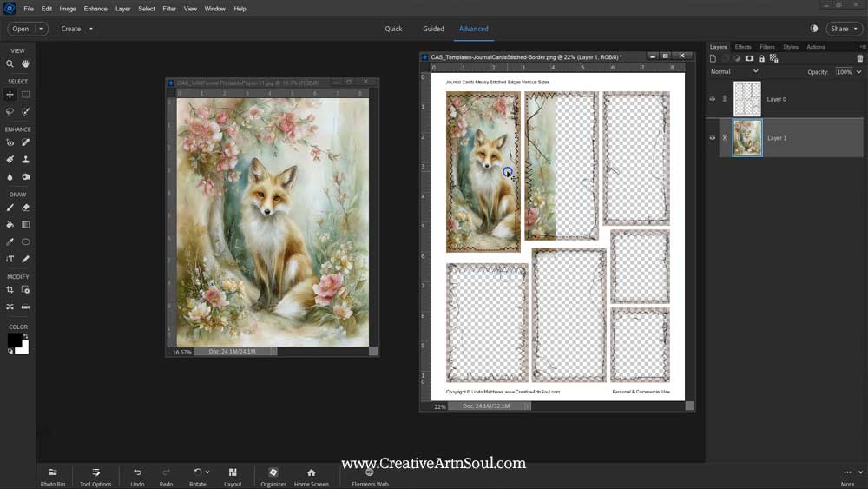Open the Layout options
The height and width of the screenshot is (489, 868).
pyautogui.click(x=233, y=477)
